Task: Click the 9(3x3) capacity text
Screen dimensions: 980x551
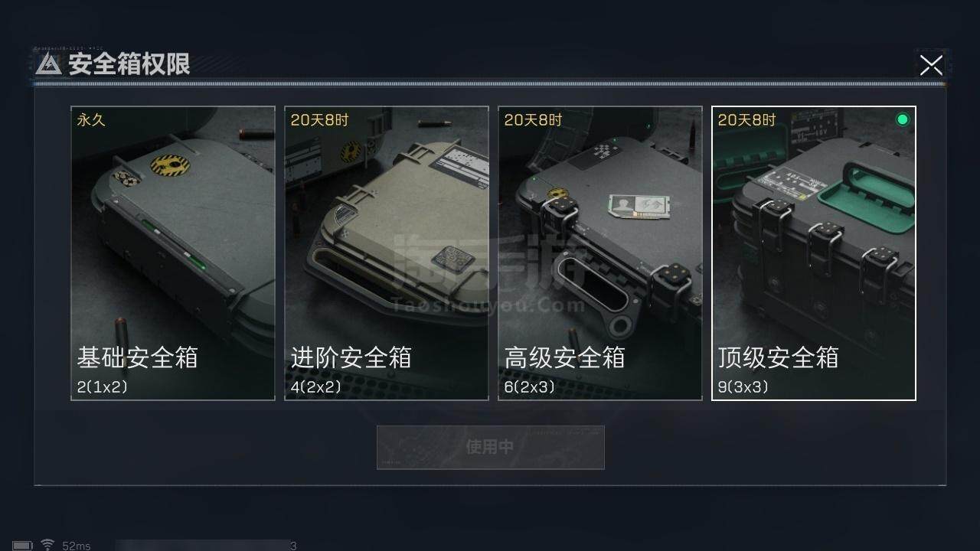Action: [743, 387]
